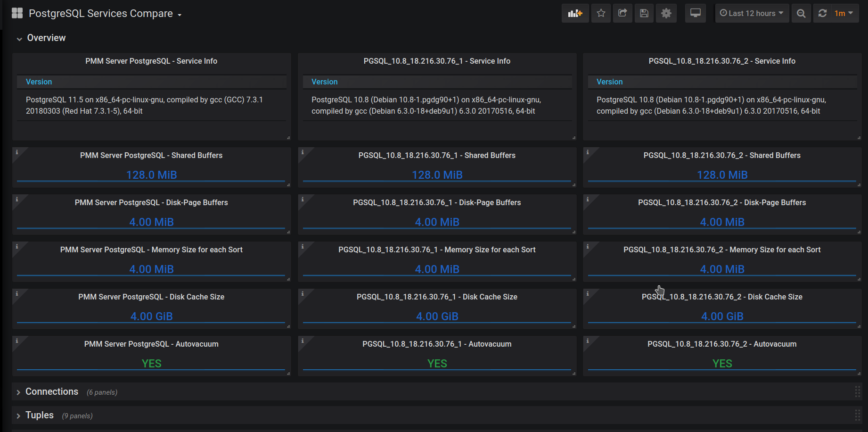The height and width of the screenshot is (432, 868).
Task: Expand the Connections row
Action: click(x=51, y=392)
